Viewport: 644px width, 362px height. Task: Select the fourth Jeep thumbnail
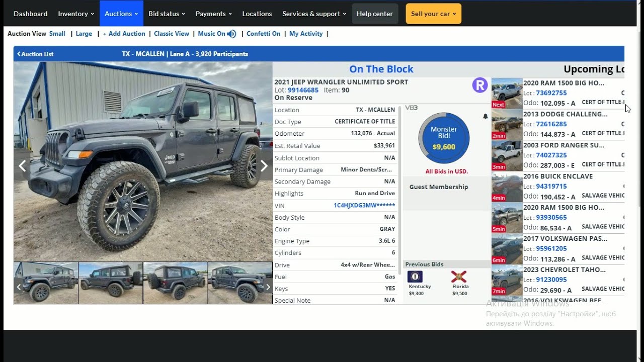point(240,283)
